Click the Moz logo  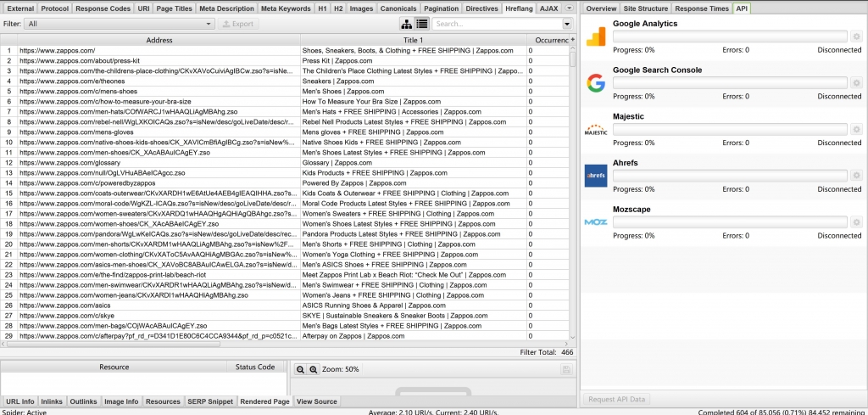click(x=596, y=222)
